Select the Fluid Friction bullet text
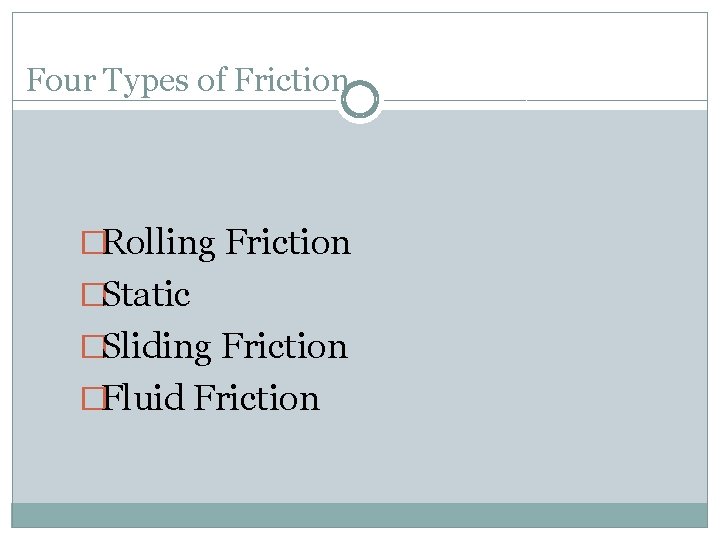The image size is (720, 540). pos(212,399)
